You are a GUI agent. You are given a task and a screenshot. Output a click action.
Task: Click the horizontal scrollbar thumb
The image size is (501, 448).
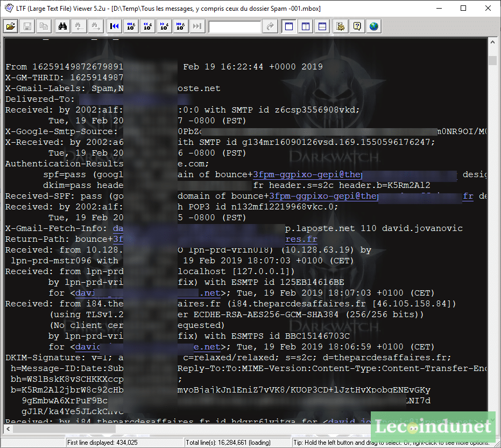coord(64,429)
